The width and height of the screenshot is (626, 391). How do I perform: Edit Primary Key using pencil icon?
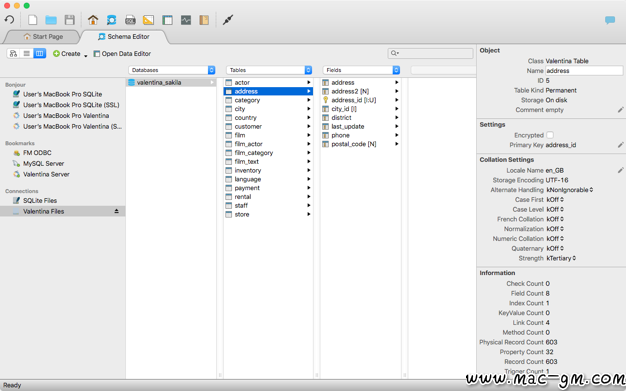tap(620, 145)
